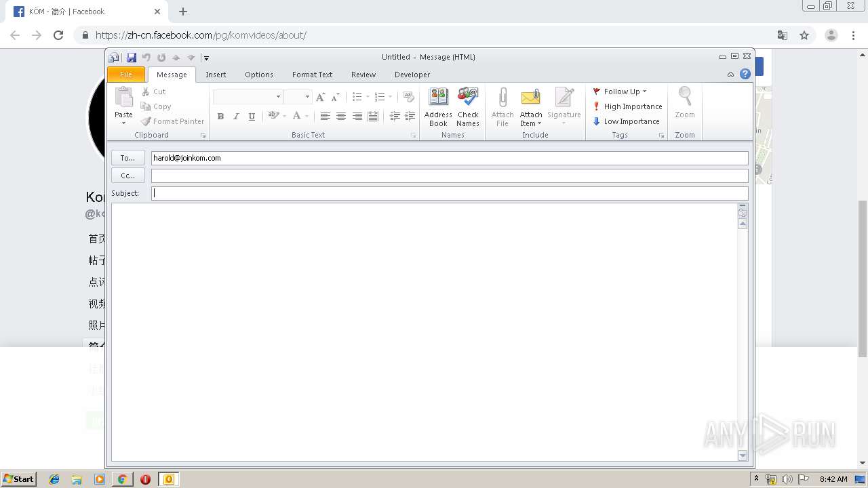Bookmark the Facebook page with star icon

(x=804, y=35)
